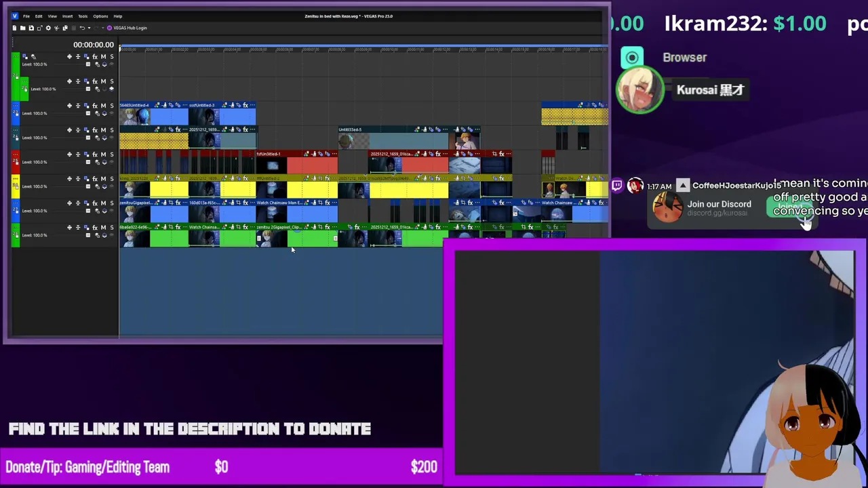
Task: Click the Redo arrow in VEGAS toolbar
Action: point(96,28)
